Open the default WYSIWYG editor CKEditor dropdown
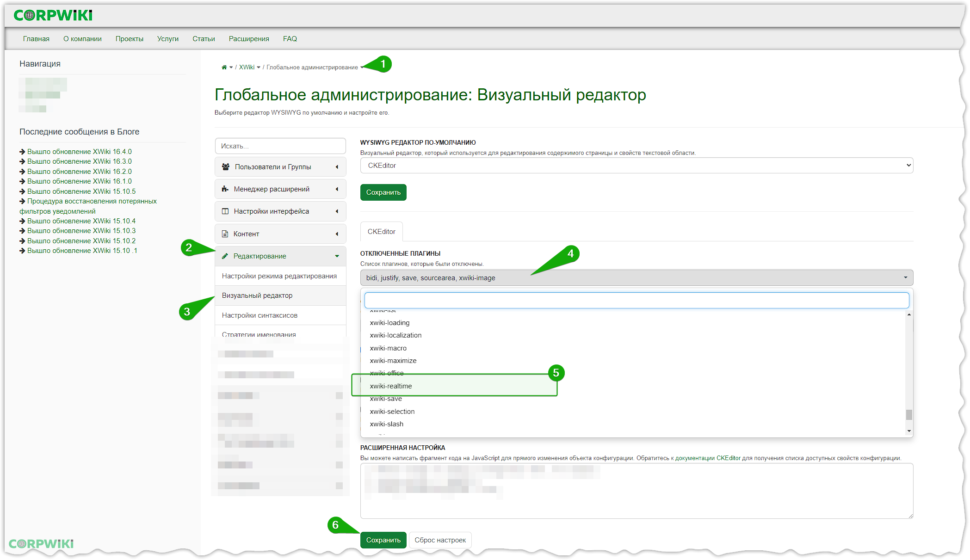 click(636, 166)
